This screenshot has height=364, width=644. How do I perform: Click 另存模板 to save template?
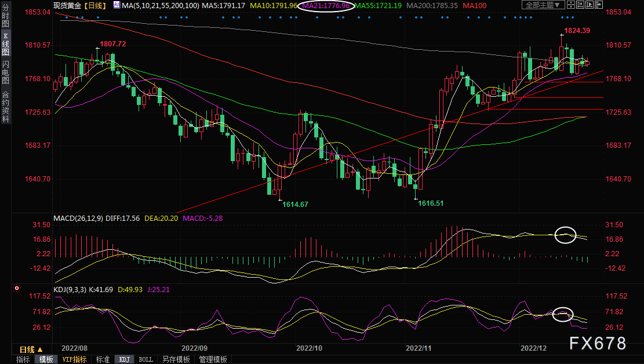point(176,359)
